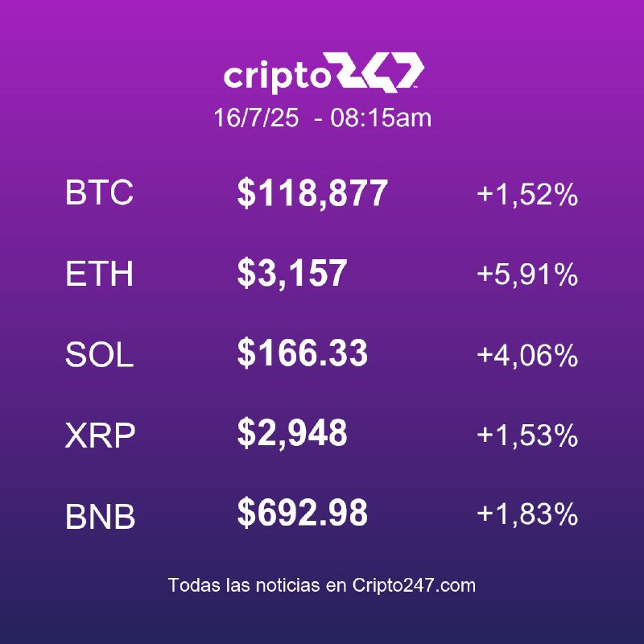The height and width of the screenshot is (644, 644).
Task: Click the SOL ticker label
Action: tap(99, 354)
